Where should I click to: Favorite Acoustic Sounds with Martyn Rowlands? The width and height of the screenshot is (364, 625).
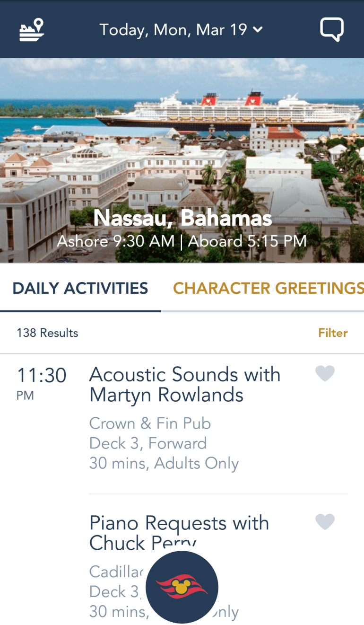point(325,374)
